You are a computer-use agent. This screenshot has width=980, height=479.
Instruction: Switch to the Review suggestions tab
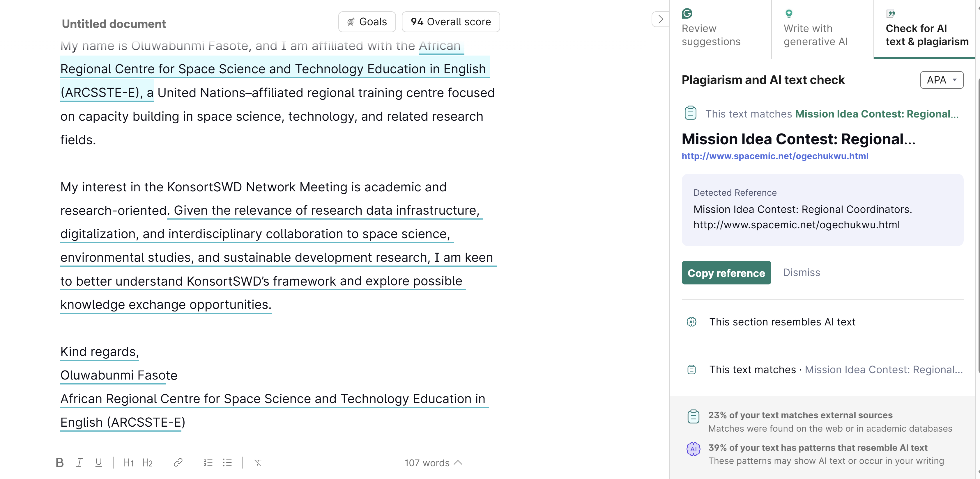coord(711,29)
